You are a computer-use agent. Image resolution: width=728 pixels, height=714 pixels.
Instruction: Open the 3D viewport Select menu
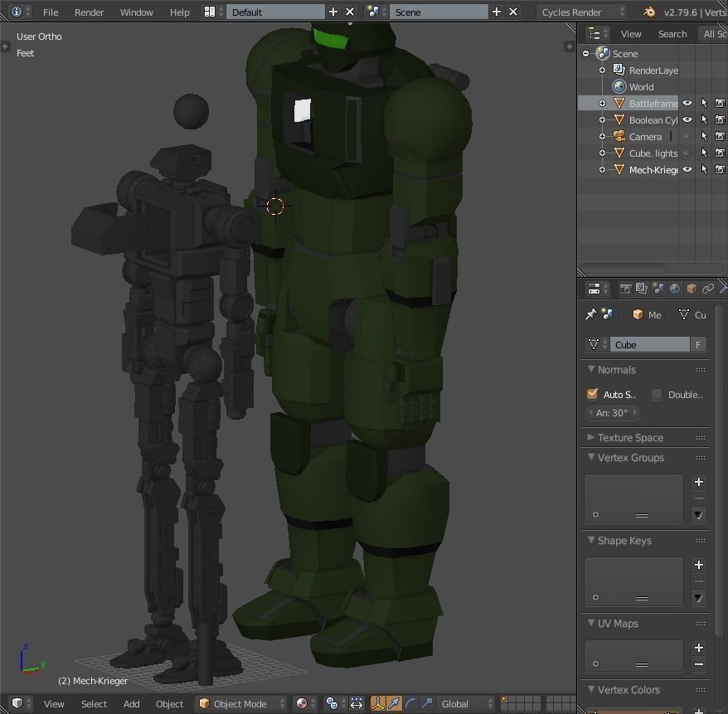tap(94, 704)
